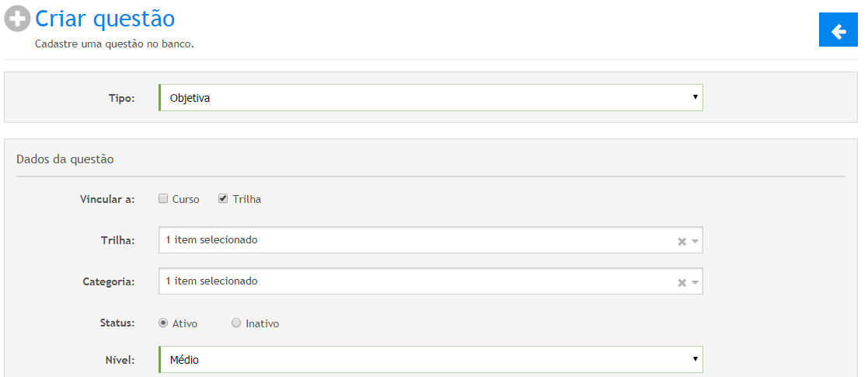
Task: Clear the Trilha selection with the x icon
Action: tap(682, 241)
